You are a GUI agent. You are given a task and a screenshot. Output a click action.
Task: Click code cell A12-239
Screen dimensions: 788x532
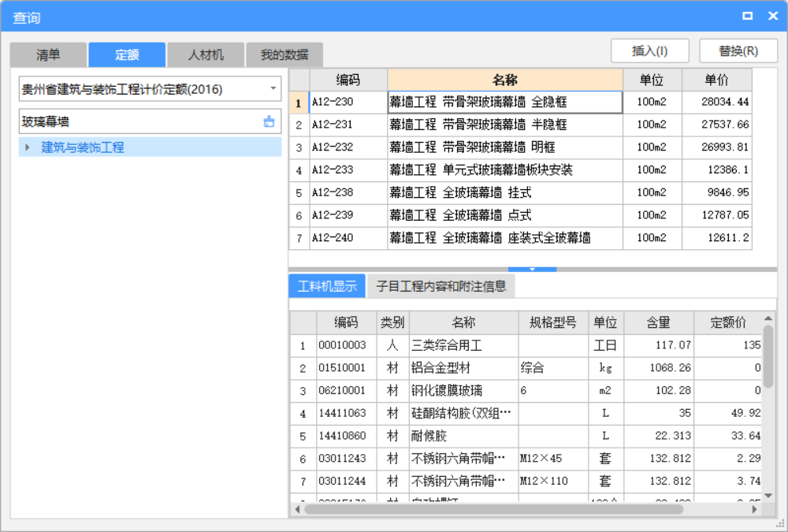(348, 215)
